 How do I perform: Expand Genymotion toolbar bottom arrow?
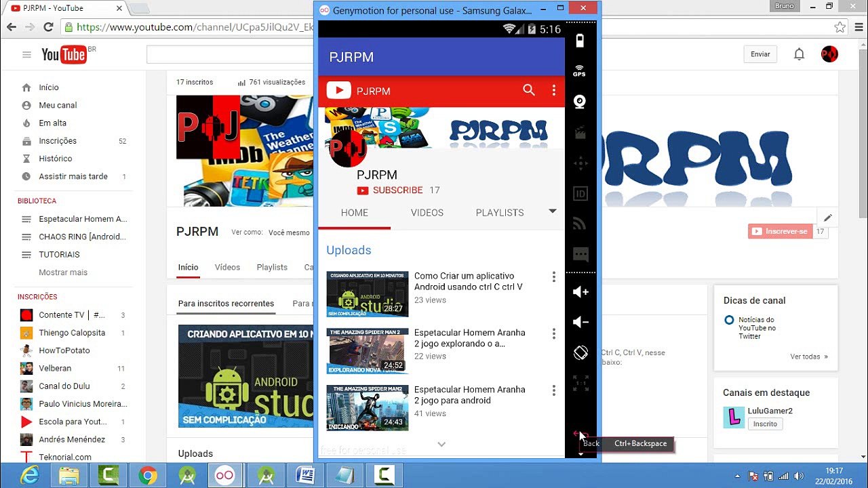(x=580, y=454)
